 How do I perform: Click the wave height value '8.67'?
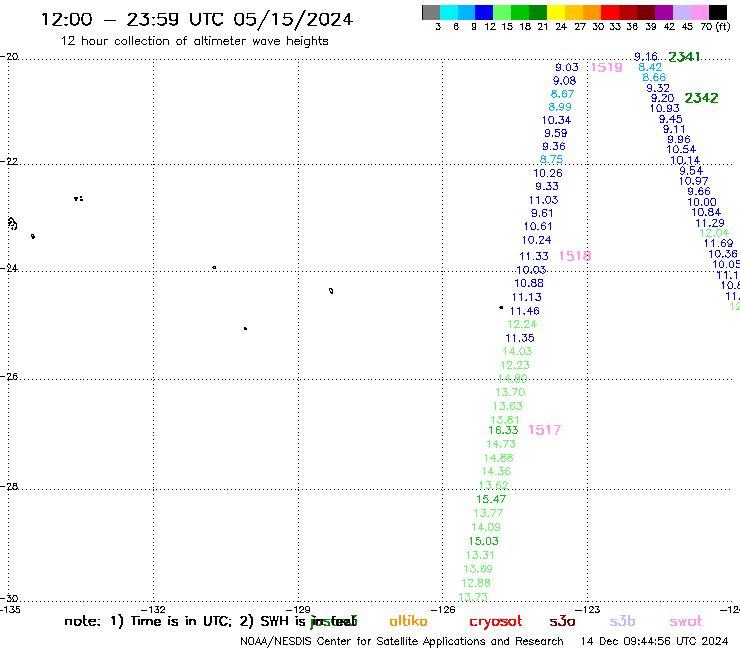(562, 94)
